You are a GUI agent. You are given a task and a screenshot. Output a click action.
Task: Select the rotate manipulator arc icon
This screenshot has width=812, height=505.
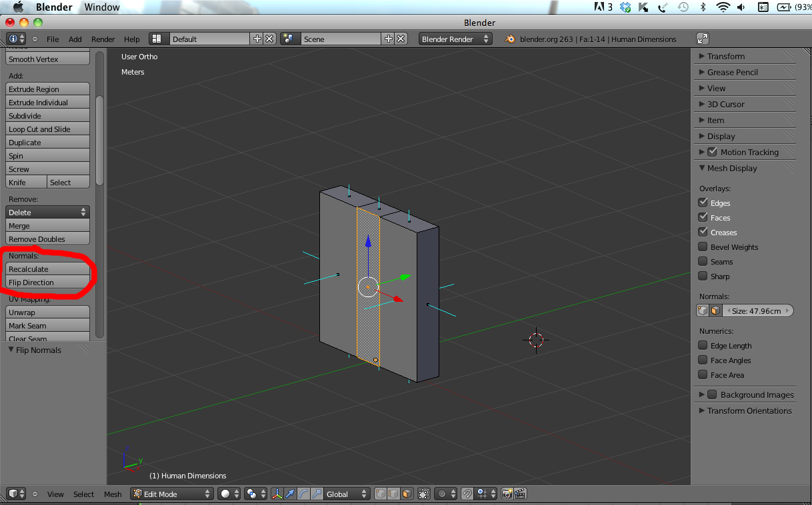pyautogui.click(x=303, y=494)
